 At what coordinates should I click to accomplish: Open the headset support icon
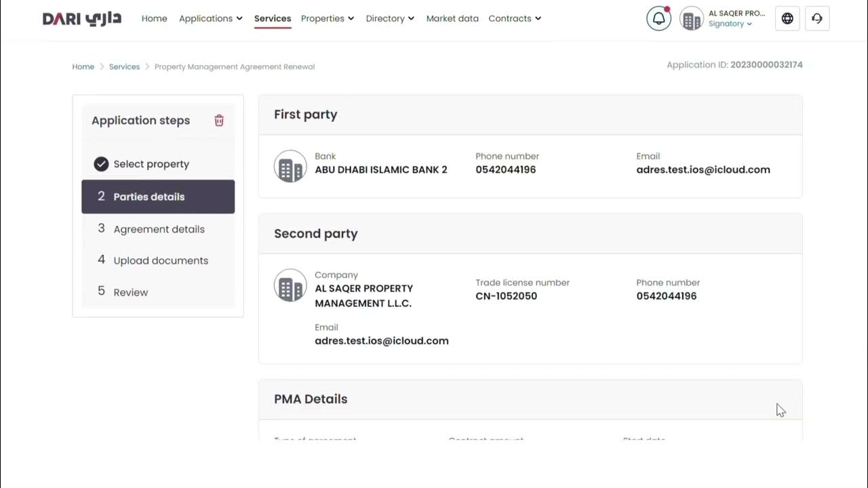pyautogui.click(x=817, y=19)
